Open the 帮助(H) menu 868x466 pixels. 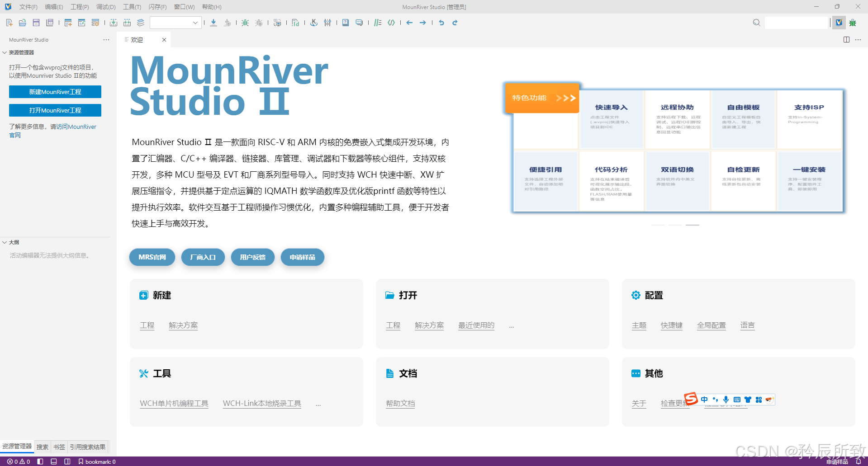tap(212, 7)
